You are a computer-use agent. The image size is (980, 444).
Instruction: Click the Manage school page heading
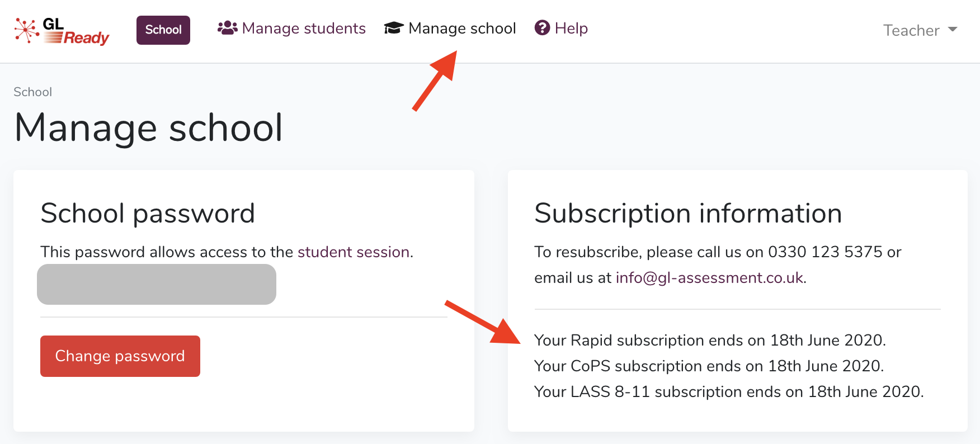(x=149, y=128)
